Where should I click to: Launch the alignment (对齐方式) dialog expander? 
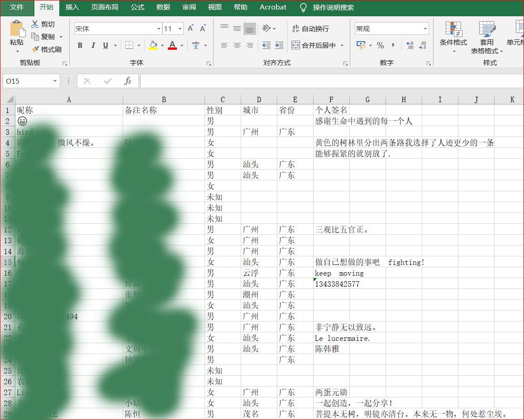pyautogui.click(x=345, y=63)
